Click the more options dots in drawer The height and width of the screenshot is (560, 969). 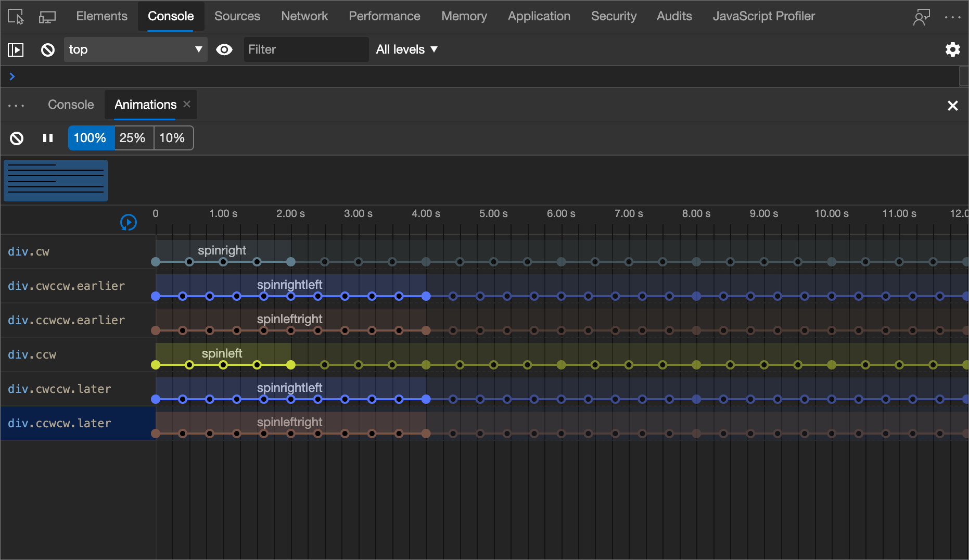pos(16,105)
